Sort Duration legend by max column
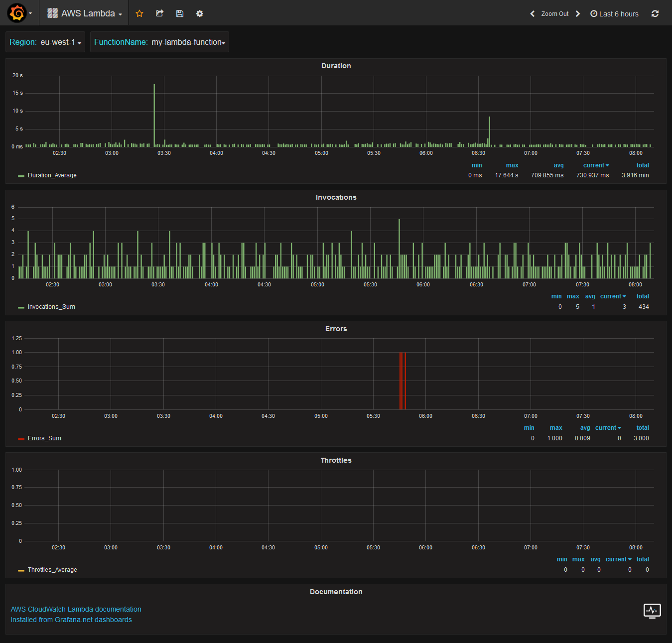Viewport: 672px width, 643px height. coord(512,165)
